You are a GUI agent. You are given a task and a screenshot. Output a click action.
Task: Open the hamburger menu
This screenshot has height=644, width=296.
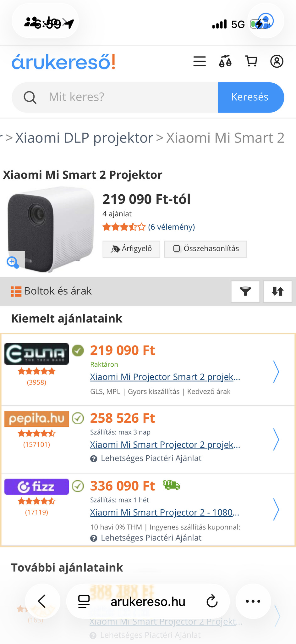click(200, 61)
